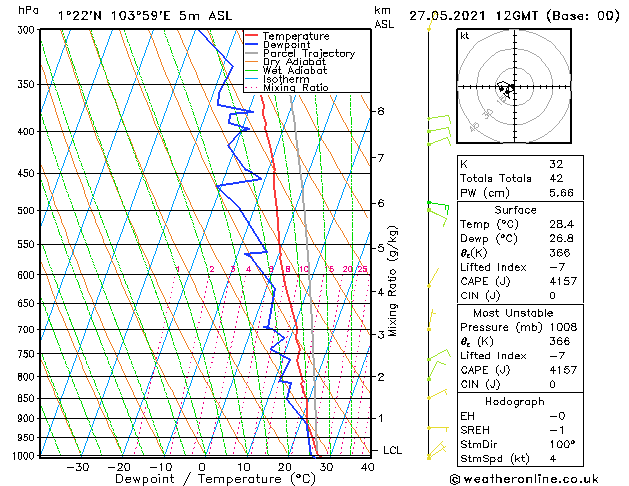The height and width of the screenshot is (486, 629).
Task: Click the PW (cm) value 5.66
Action: tap(561, 193)
